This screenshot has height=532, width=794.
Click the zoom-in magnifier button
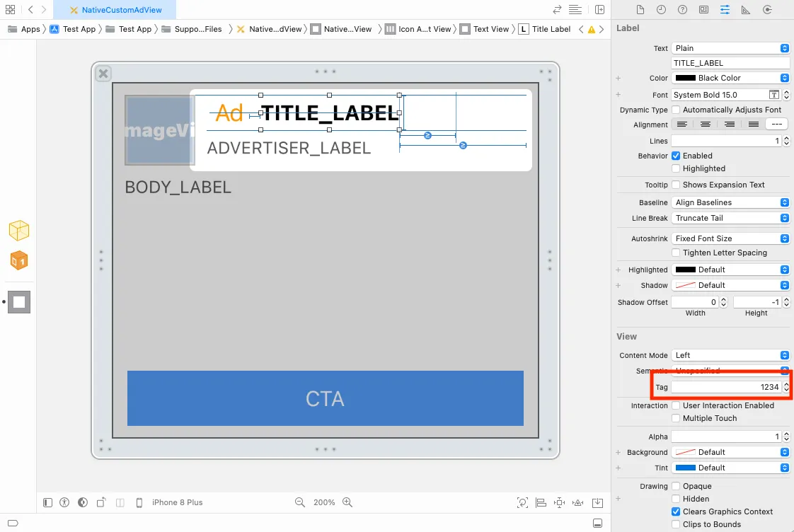(347, 502)
